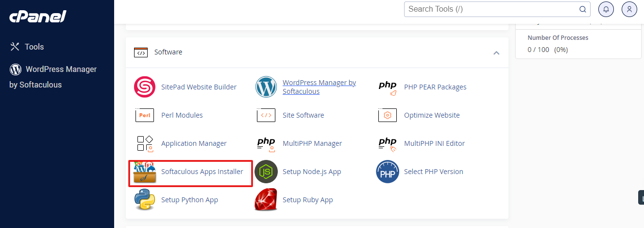Image resolution: width=644 pixels, height=228 pixels.
Task: Click the search magnifier icon
Action: (x=582, y=9)
